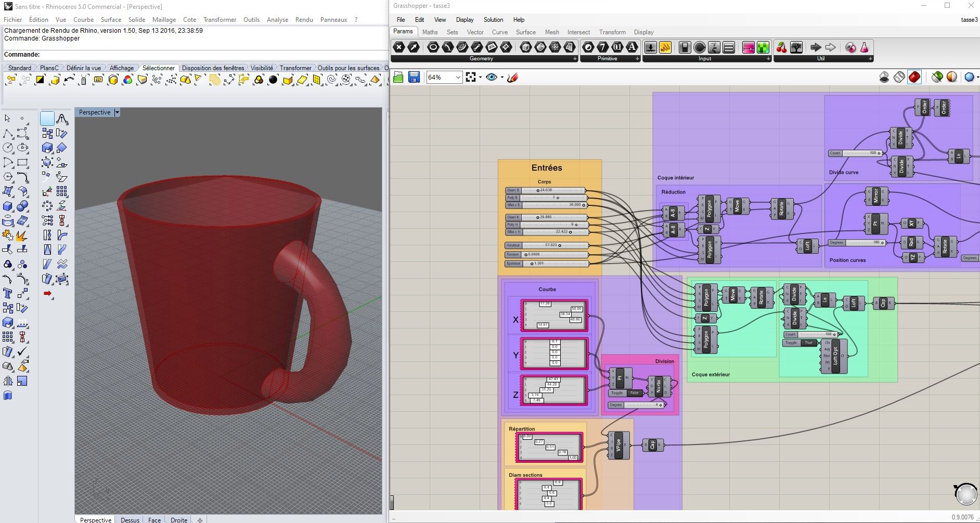Viewport: 980px width, 523px height.
Task: Click the Grasshopper Save document icon
Action: tap(414, 77)
